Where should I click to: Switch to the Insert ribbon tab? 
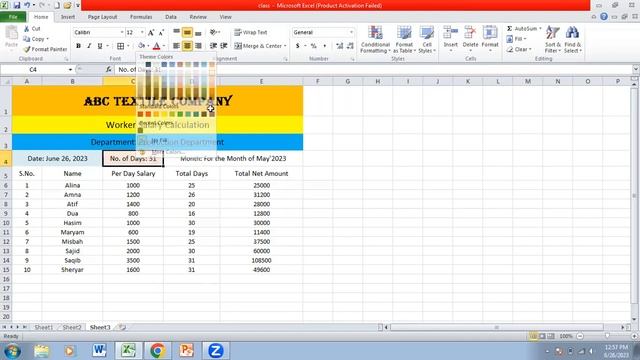click(x=68, y=17)
